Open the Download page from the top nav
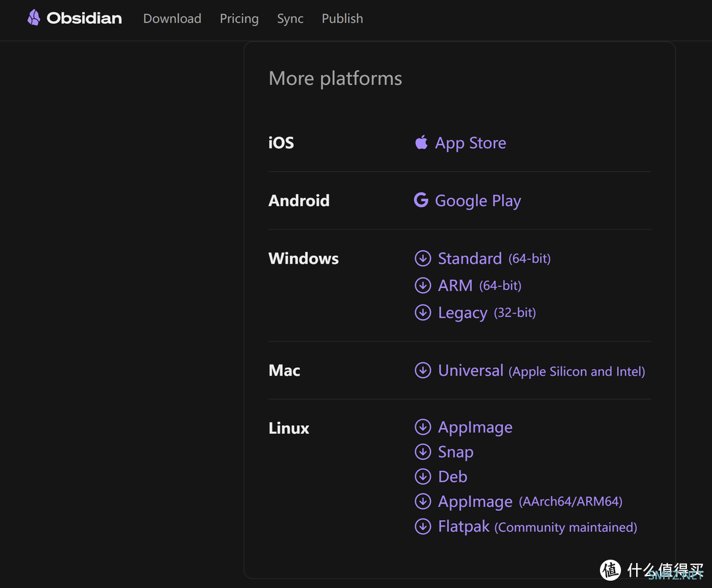This screenshot has height=588, width=712. point(172,18)
